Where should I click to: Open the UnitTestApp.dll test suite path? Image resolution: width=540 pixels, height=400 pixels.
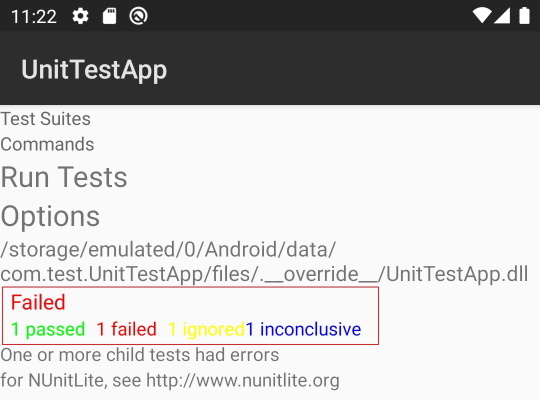coord(264,261)
